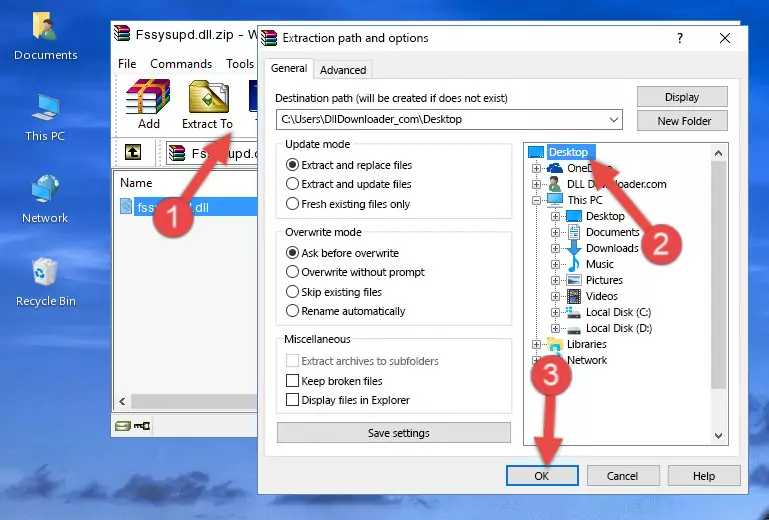Click the Network label in folder tree
The image size is (769, 520).
point(587,360)
